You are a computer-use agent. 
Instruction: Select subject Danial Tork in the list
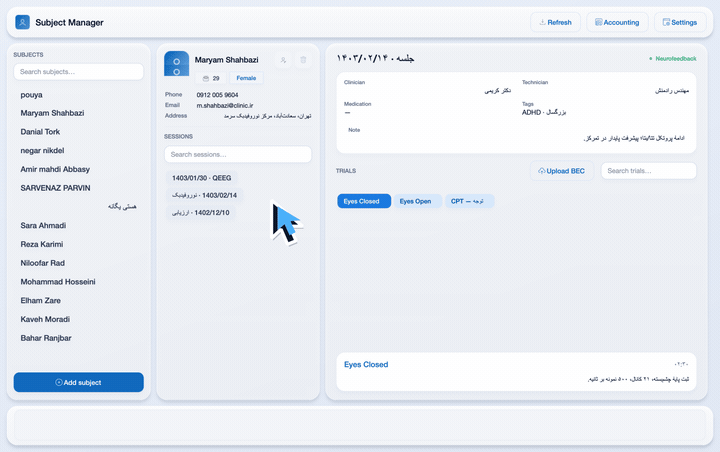coord(40,132)
